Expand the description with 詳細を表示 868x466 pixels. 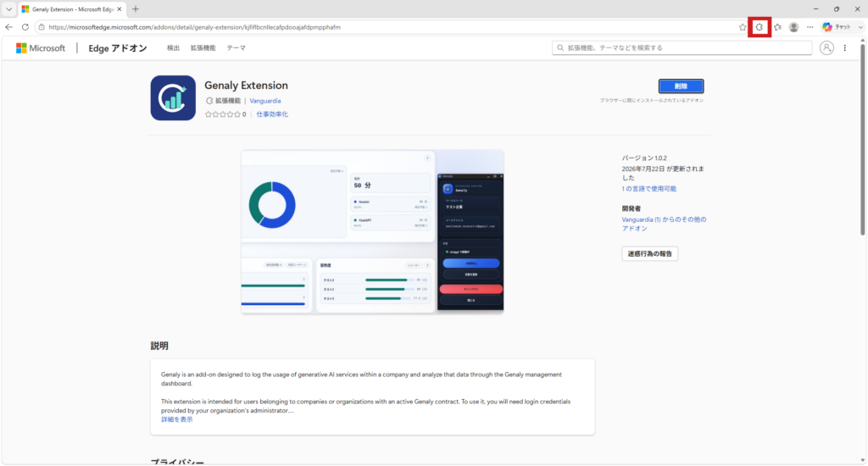click(x=177, y=419)
